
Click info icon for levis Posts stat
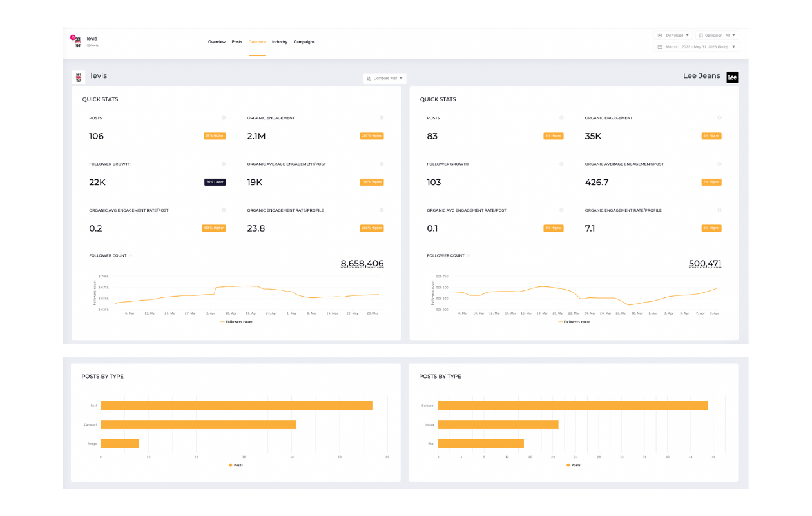coord(224,118)
